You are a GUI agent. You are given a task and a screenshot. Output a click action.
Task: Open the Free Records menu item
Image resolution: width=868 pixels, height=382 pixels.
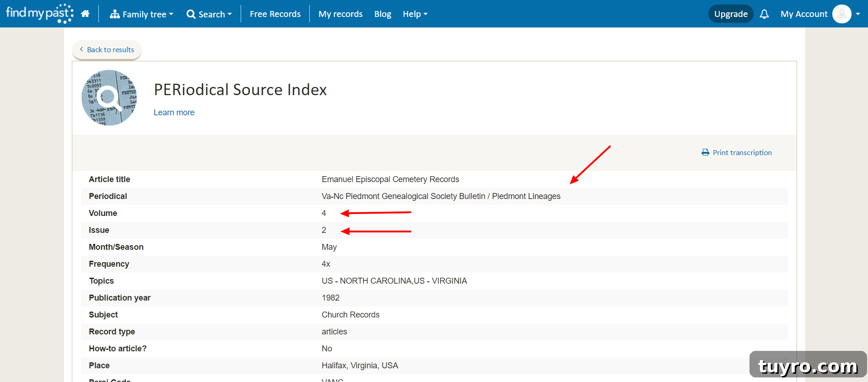tap(275, 14)
